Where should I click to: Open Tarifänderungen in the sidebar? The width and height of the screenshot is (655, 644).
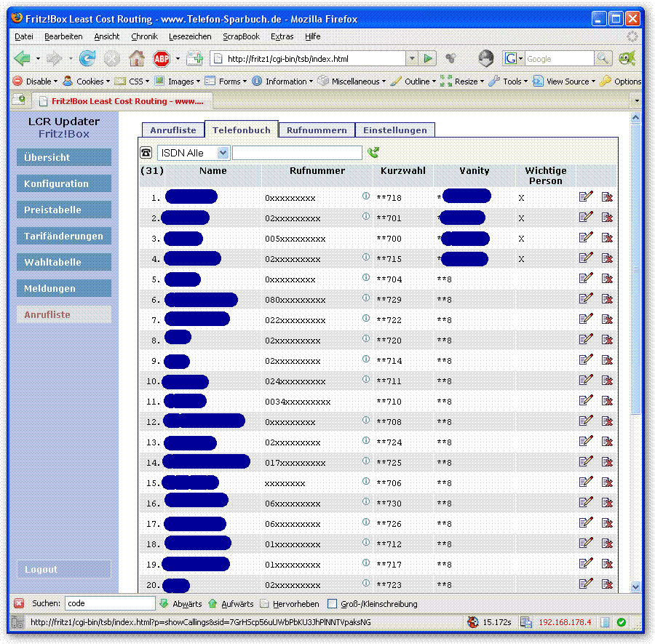[x=64, y=236]
